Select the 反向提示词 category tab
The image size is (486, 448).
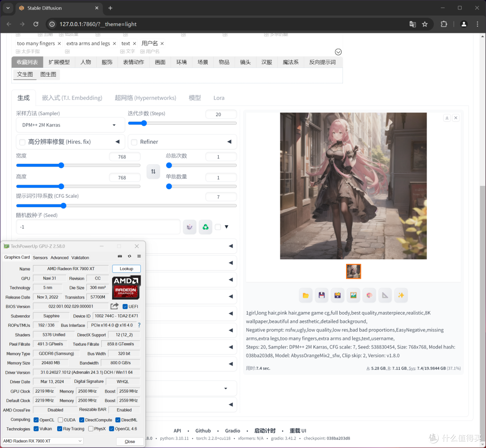tap(322, 62)
